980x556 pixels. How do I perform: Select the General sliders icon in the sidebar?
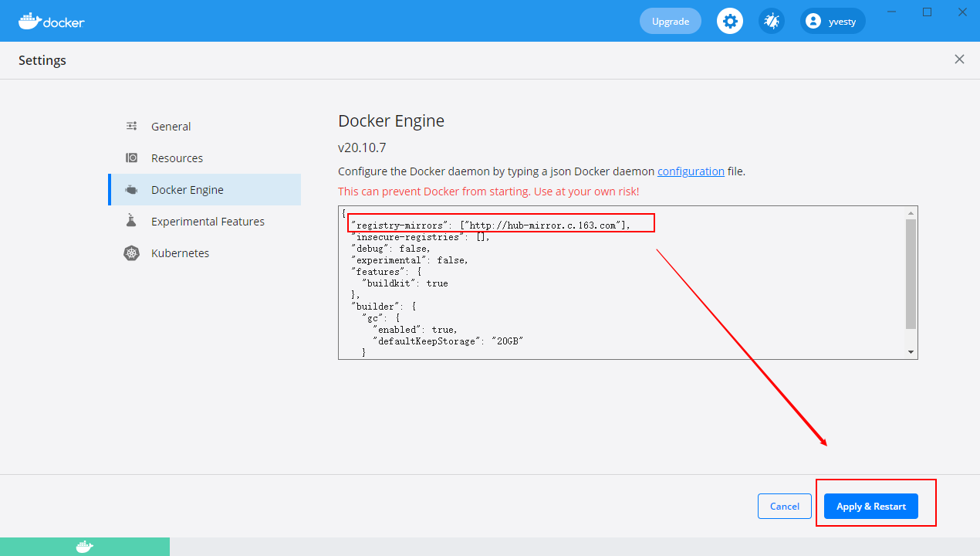tap(131, 126)
